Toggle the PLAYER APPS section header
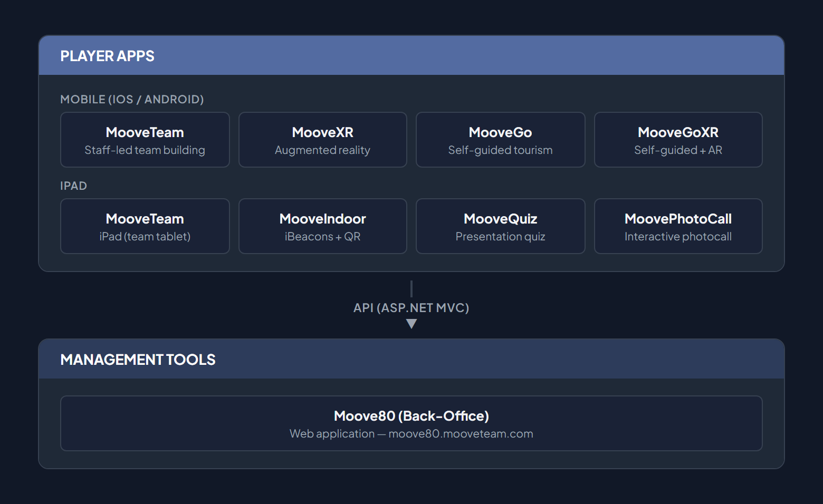The width and height of the screenshot is (823, 504). pos(107,55)
